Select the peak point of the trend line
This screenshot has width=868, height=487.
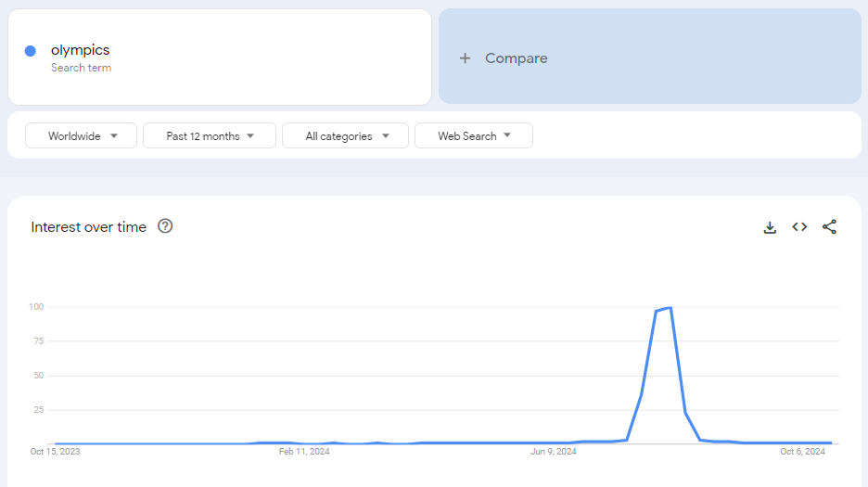670,308
